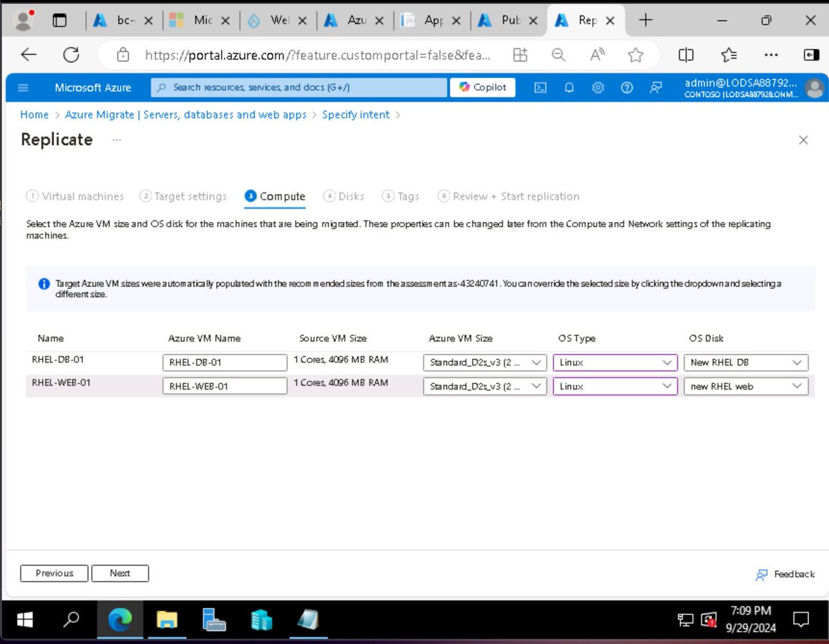Edit Azure VM Name field RHEL-WEB-01
Viewport: 829px width, 644px height.
225,386
